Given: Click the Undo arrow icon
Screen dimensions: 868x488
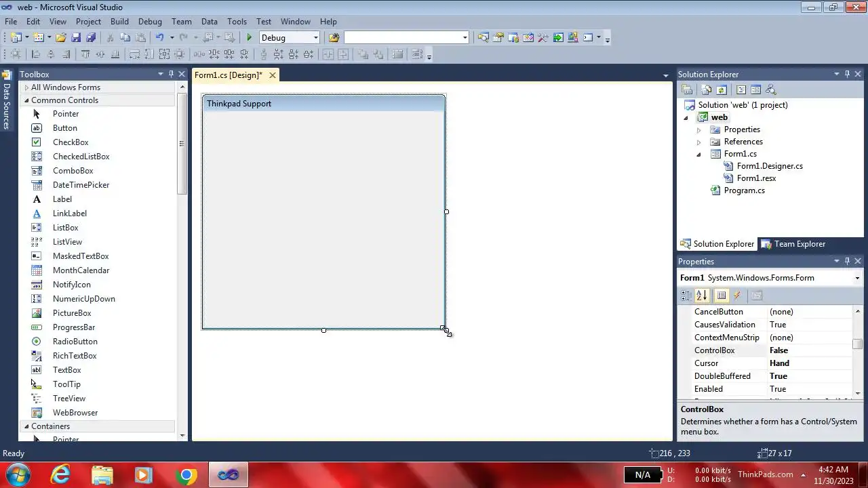Looking at the screenshot, I should pos(159,38).
